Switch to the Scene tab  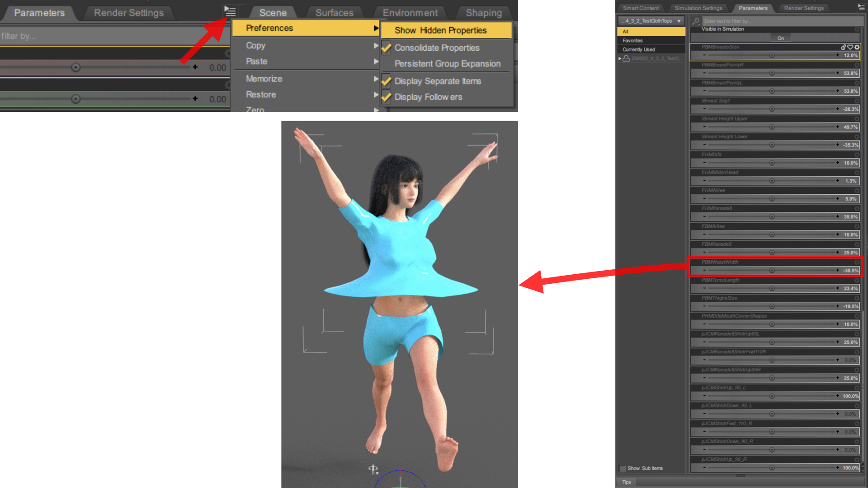coord(273,13)
